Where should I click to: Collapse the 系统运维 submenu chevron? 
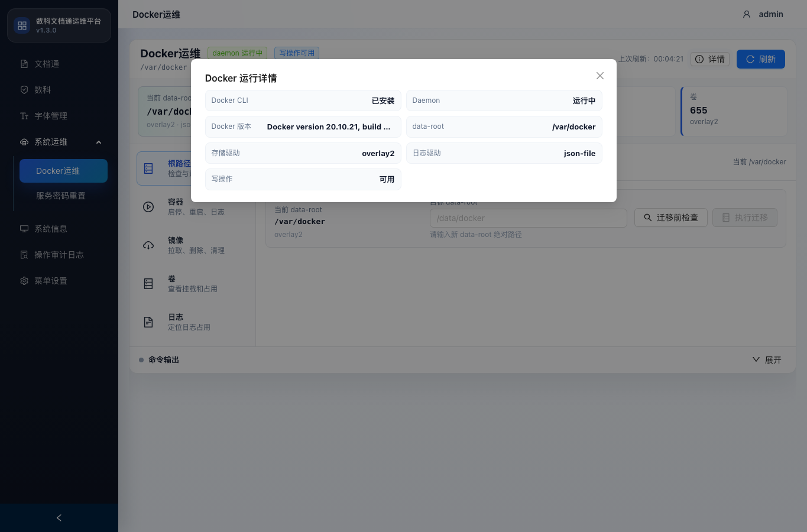tap(99, 142)
